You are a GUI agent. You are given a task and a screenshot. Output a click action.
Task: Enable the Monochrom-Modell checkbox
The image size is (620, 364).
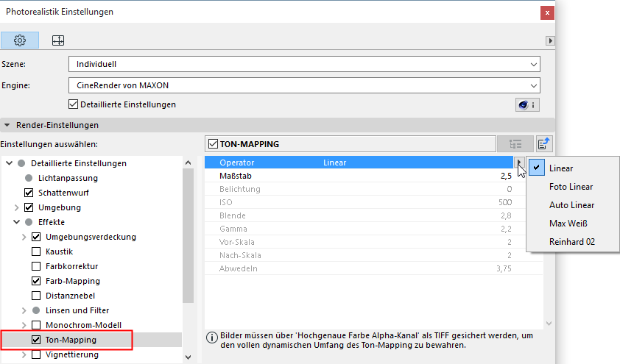click(x=36, y=325)
